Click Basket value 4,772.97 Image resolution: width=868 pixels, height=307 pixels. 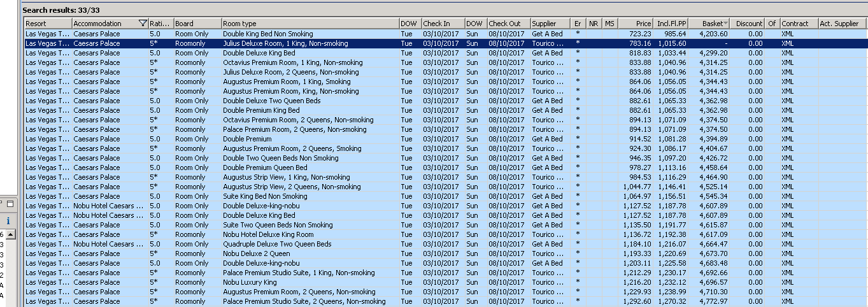point(713,301)
